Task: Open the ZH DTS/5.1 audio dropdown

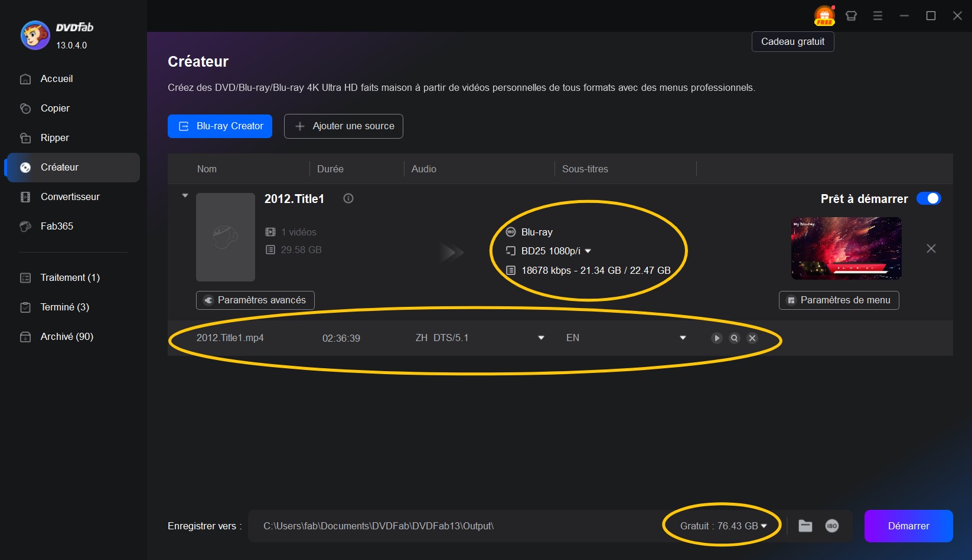Action: [540, 338]
